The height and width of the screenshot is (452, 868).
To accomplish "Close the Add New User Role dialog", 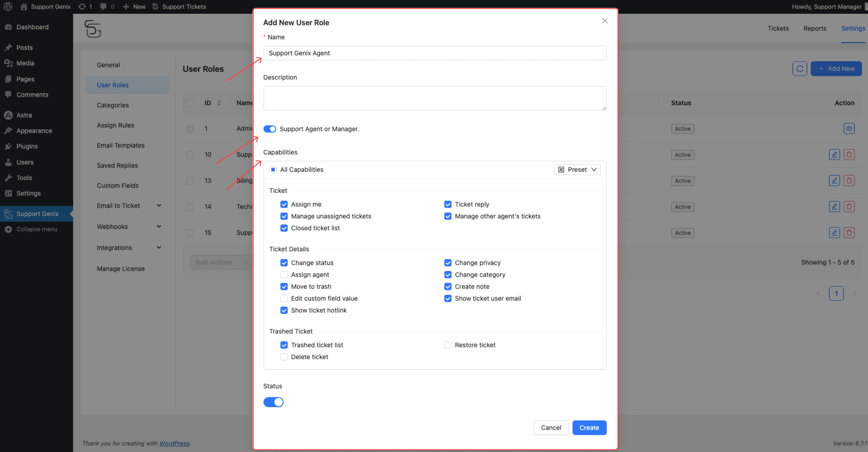I will click(605, 21).
